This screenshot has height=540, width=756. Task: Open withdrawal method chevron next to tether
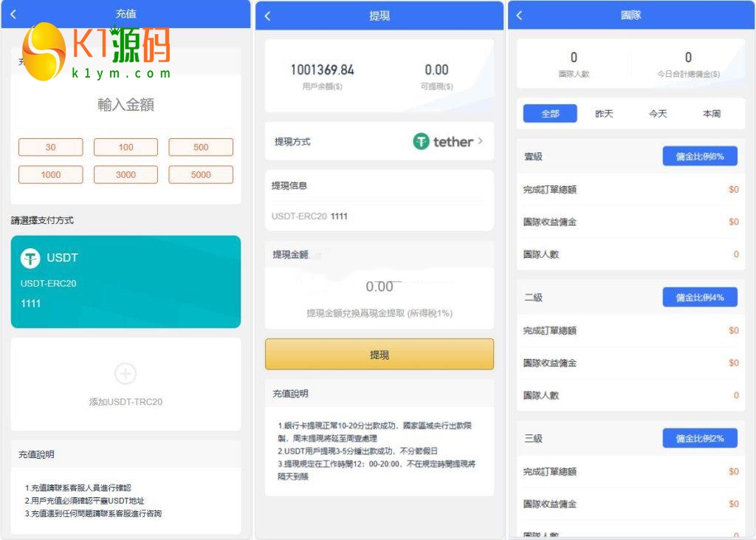(x=481, y=141)
